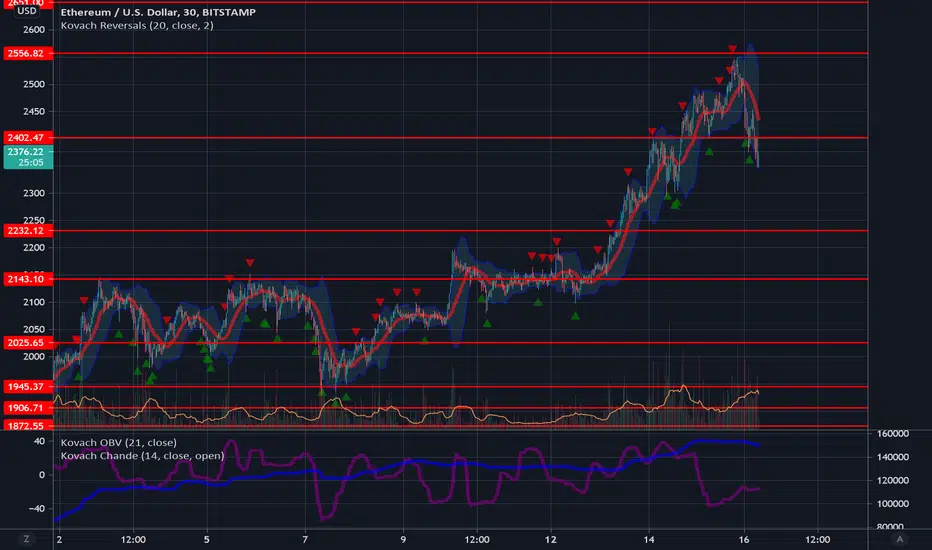Click the 120000 OBV axis value
The height and width of the screenshot is (550, 932).
click(x=893, y=480)
